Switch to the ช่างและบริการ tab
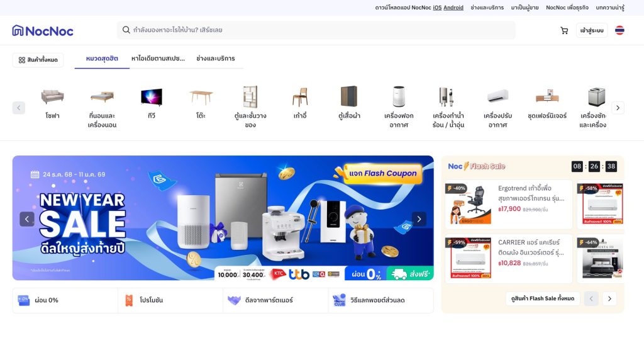Screen dimensions: 644x340 click(215, 59)
